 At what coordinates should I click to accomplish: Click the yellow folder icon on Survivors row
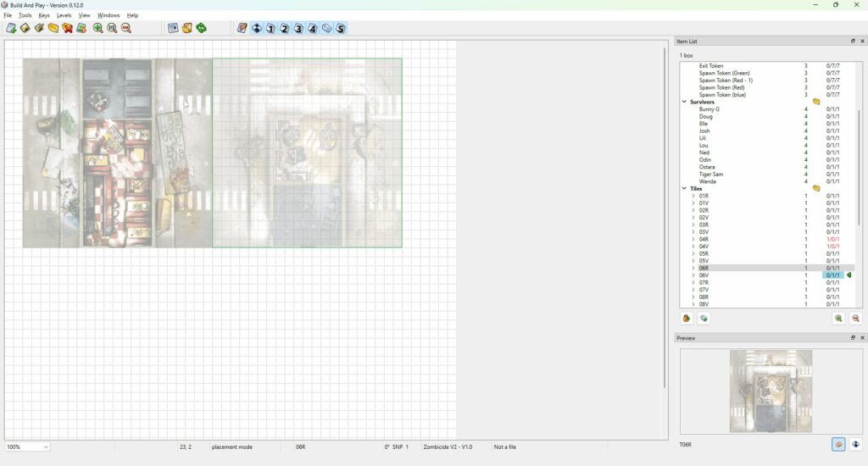point(816,102)
